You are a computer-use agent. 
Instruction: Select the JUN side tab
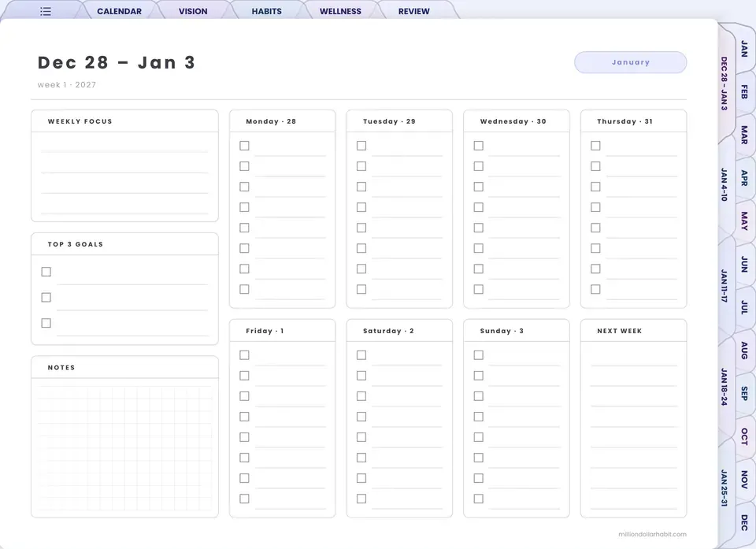pyautogui.click(x=744, y=264)
